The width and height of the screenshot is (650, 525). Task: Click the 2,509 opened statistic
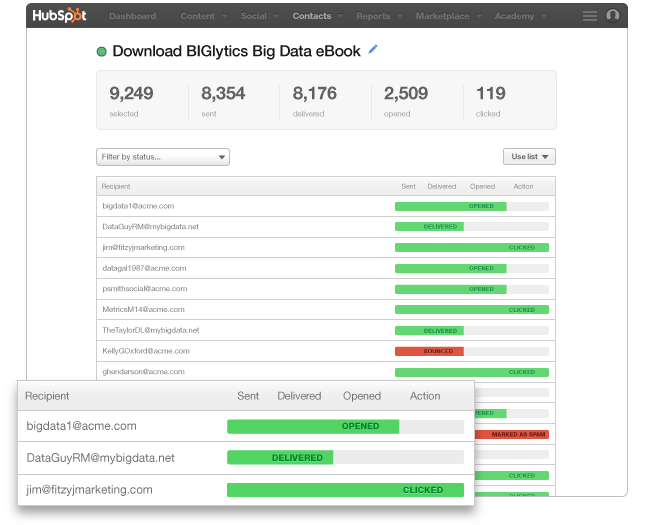pyautogui.click(x=406, y=100)
